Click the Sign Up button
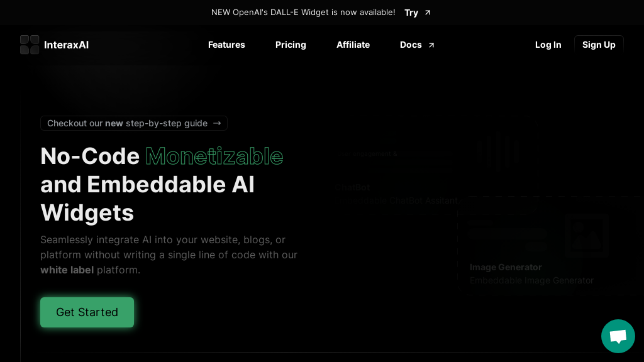The height and width of the screenshot is (362, 644). click(x=598, y=45)
